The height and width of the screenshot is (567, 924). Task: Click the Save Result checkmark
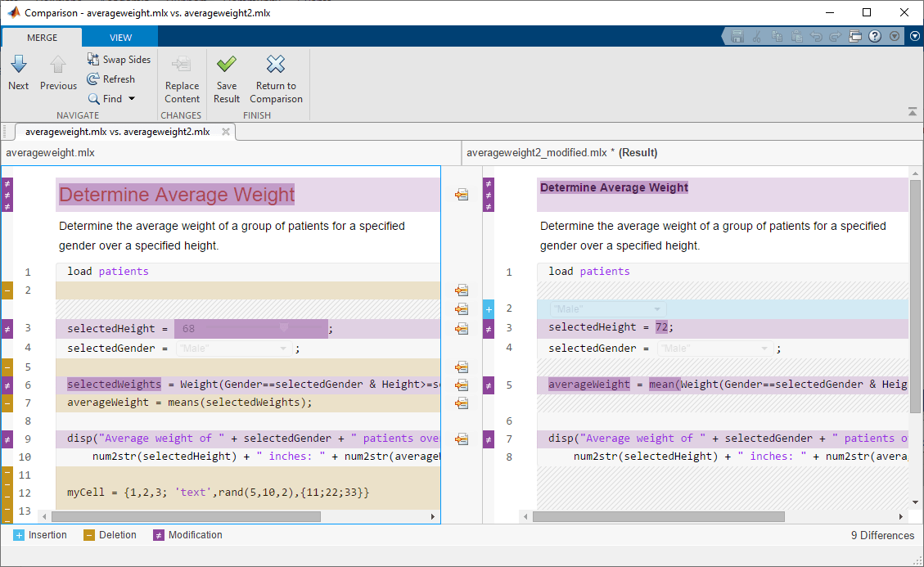(227, 65)
